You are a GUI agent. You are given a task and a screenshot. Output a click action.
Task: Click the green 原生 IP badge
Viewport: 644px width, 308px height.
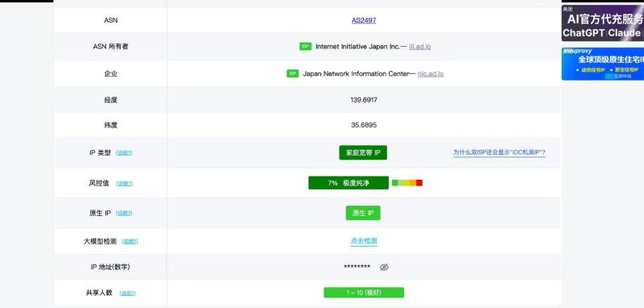[x=363, y=213]
